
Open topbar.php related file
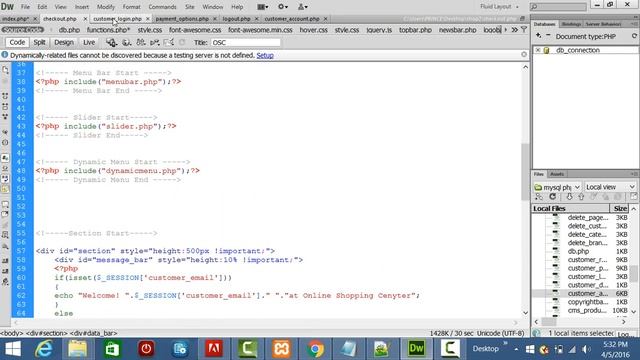(x=415, y=30)
